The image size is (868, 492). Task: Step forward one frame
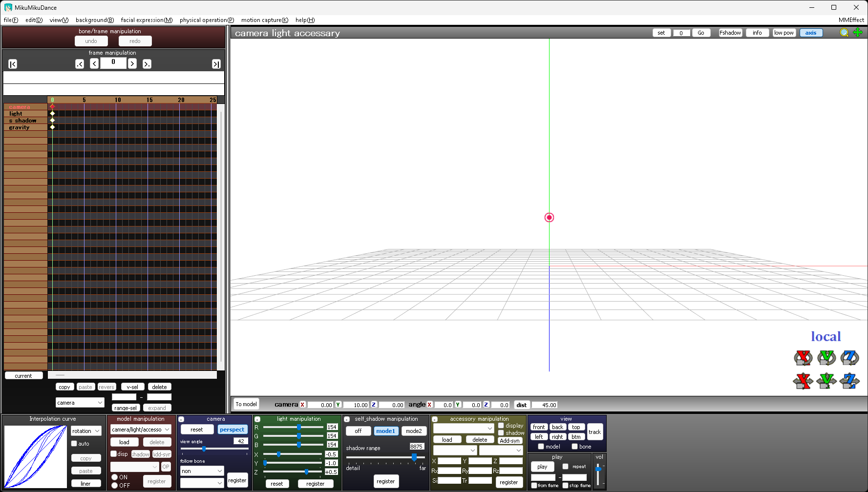pos(132,64)
